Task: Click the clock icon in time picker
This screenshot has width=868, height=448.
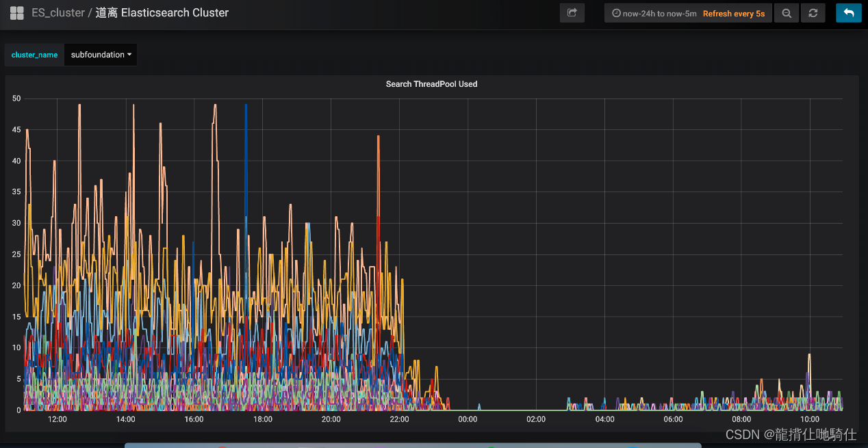Action: click(616, 14)
